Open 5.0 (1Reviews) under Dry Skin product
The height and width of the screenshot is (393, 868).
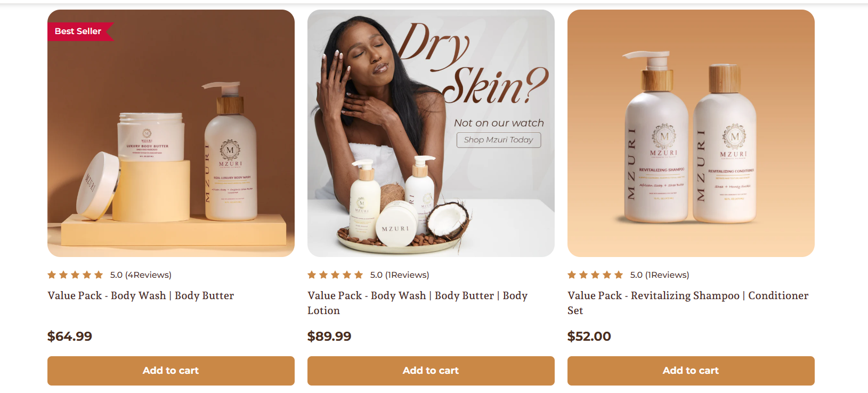click(x=400, y=275)
